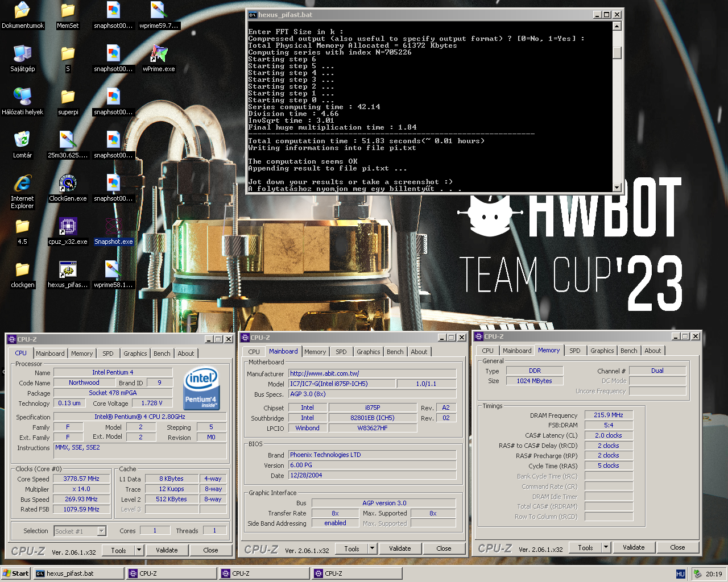Open the wprime59.7 desktop file icon

pyautogui.click(x=159, y=10)
